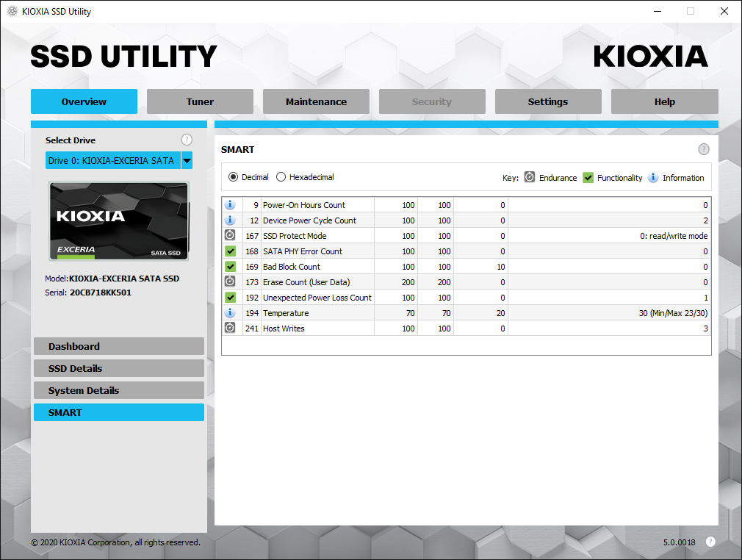Open the SMART panel help question mark
Screen dimensions: 742x560
click(704, 149)
